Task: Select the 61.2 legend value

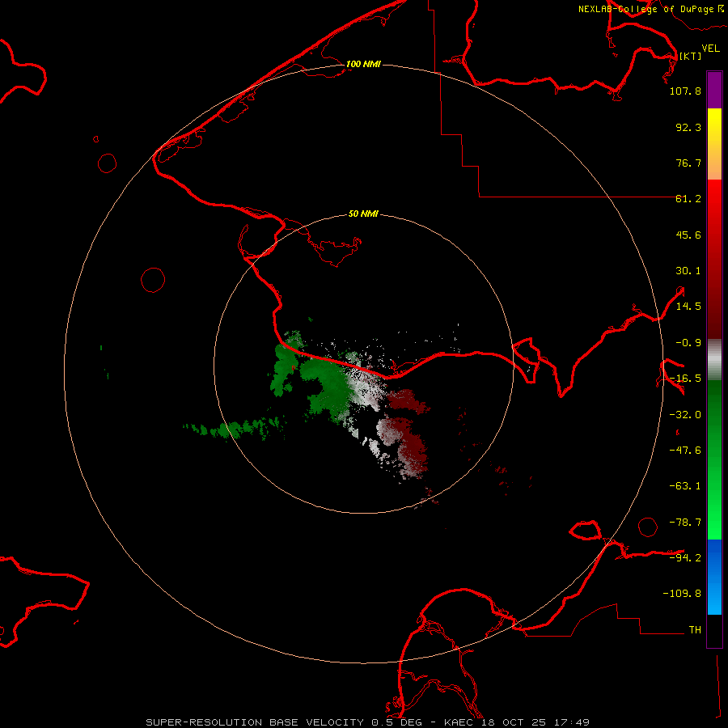Action: click(x=688, y=199)
